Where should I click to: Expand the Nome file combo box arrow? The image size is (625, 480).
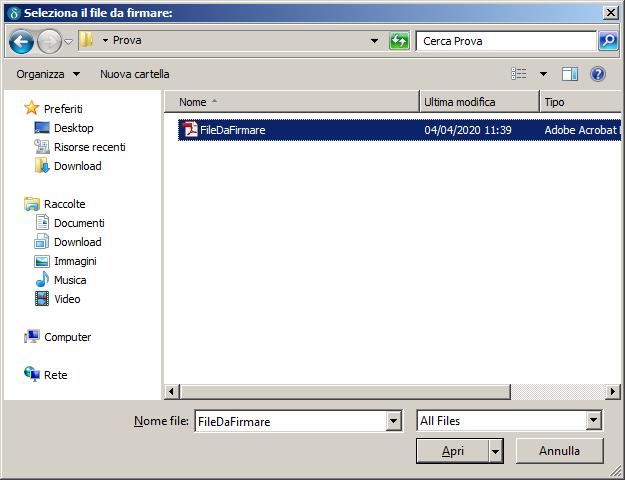[393, 421]
